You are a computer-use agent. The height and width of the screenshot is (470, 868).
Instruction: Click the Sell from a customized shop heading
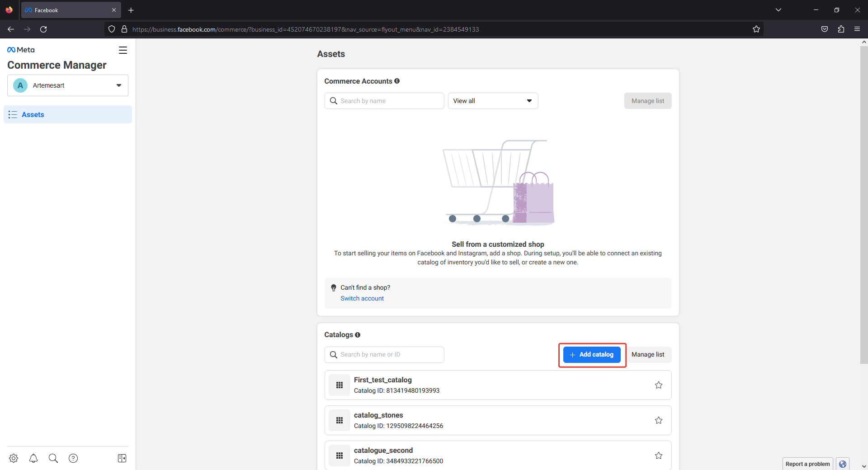(498, 244)
